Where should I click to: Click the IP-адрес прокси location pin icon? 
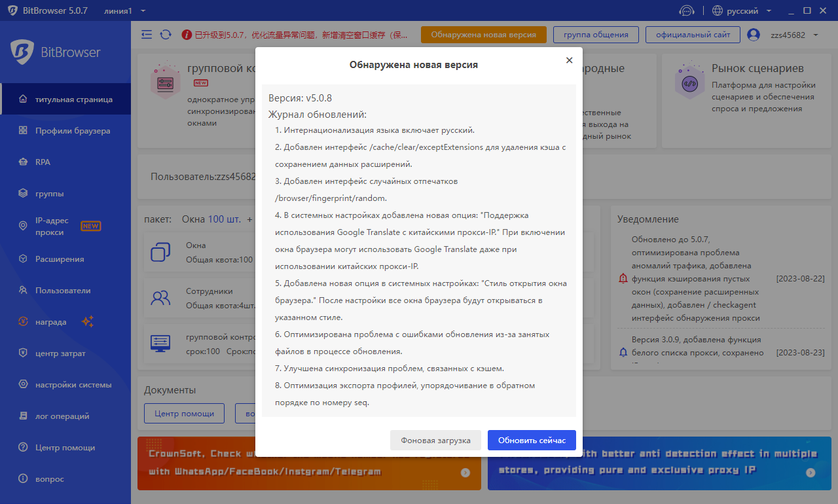(23, 226)
